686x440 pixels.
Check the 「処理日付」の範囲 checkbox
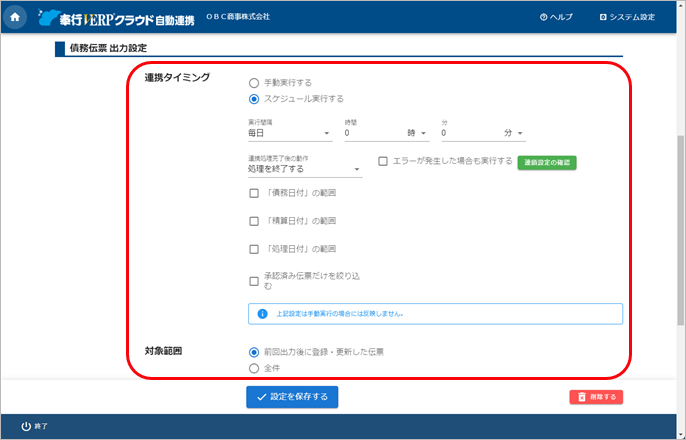coord(254,249)
